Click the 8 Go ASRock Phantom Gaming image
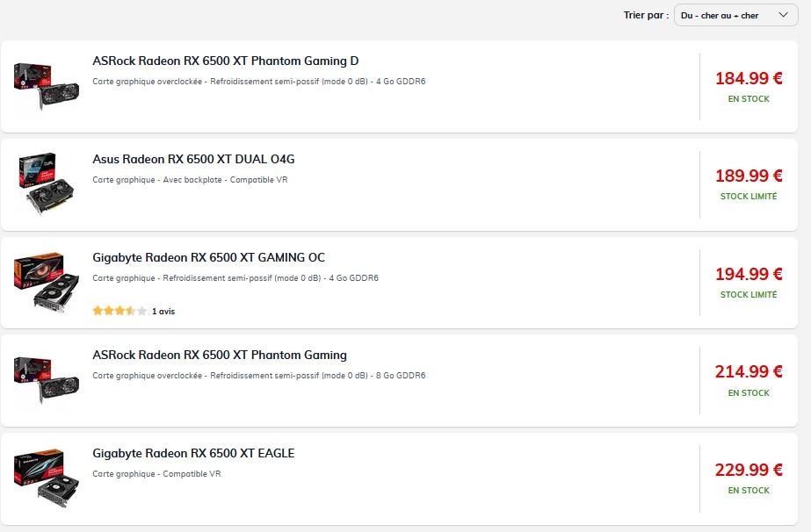The image size is (811, 532). 46,379
